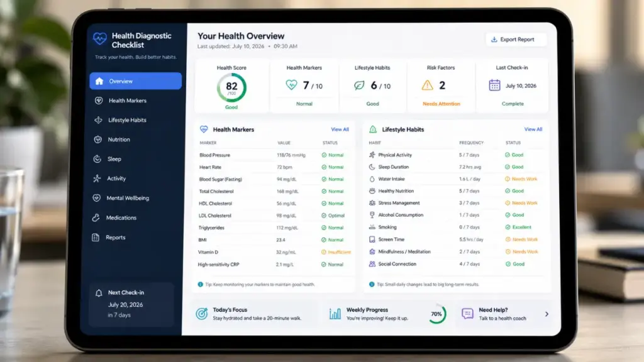
Task: Click the Export Report button
Action: [516, 40]
